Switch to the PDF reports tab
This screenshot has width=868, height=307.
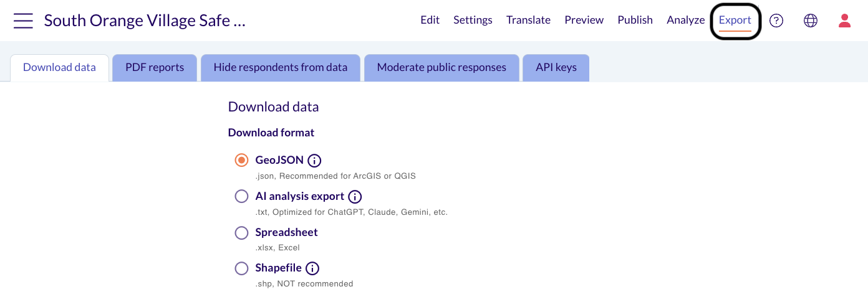tap(155, 67)
